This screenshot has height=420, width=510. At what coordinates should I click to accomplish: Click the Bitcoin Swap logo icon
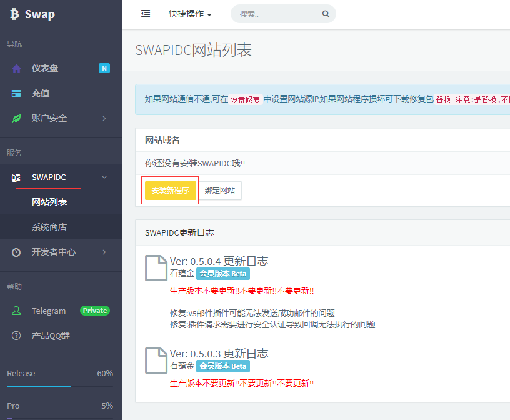pyautogui.click(x=14, y=14)
